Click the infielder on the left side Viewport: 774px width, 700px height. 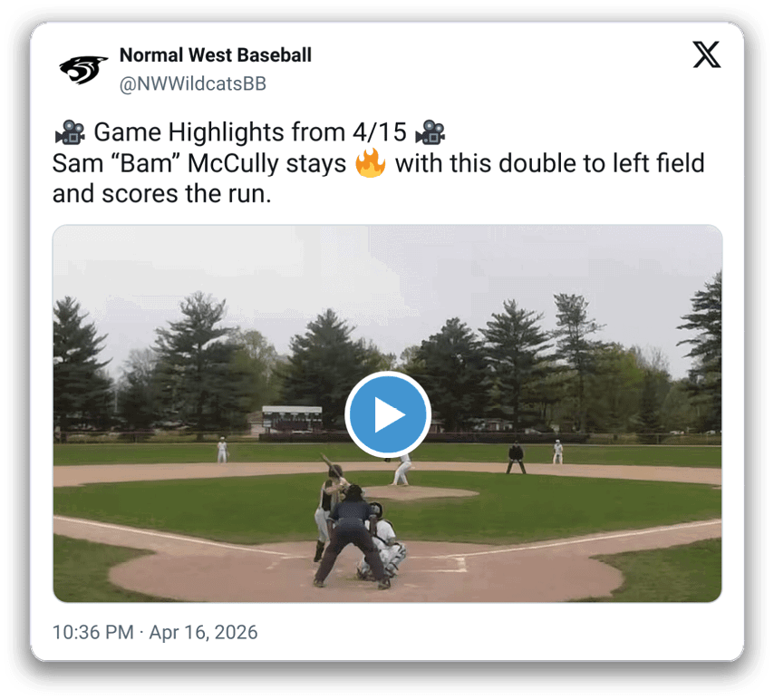tap(222, 451)
